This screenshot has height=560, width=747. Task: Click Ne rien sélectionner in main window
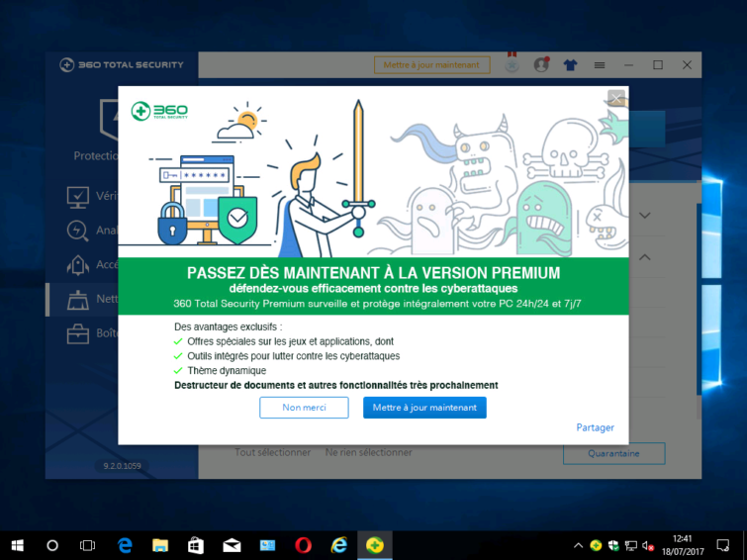tap(369, 452)
